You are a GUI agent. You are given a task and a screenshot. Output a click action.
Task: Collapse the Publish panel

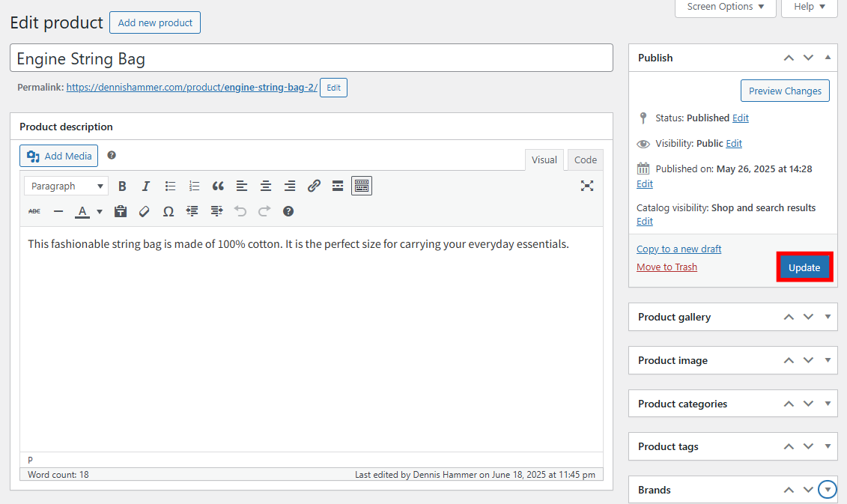pyautogui.click(x=828, y=57)
